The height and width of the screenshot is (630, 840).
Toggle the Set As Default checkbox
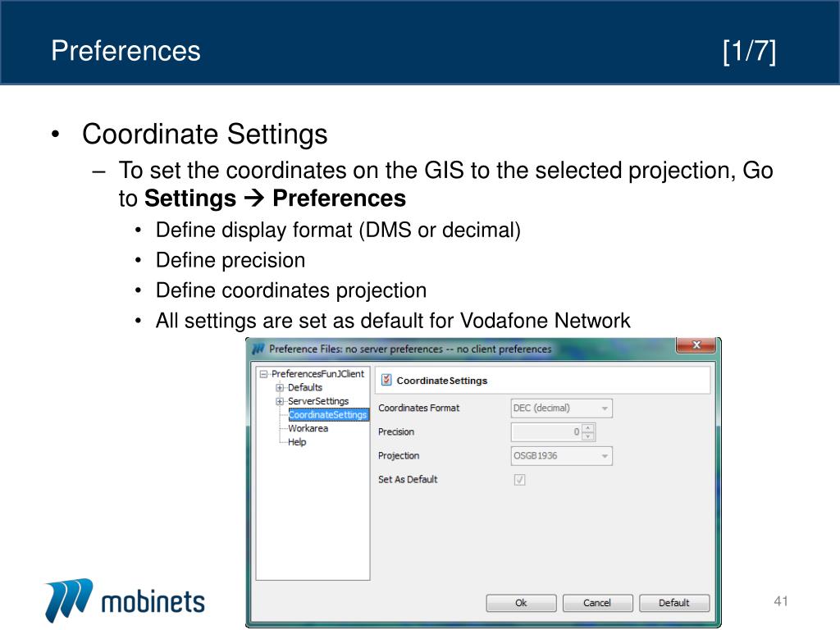(x=519, y=479)
